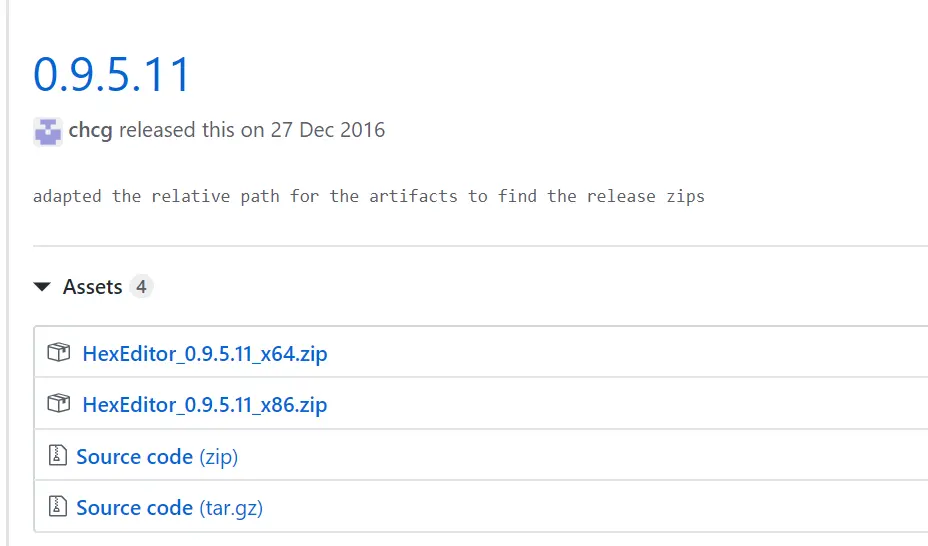
Task: Click the (tar.gz) format label
Action: click(230, 508)
